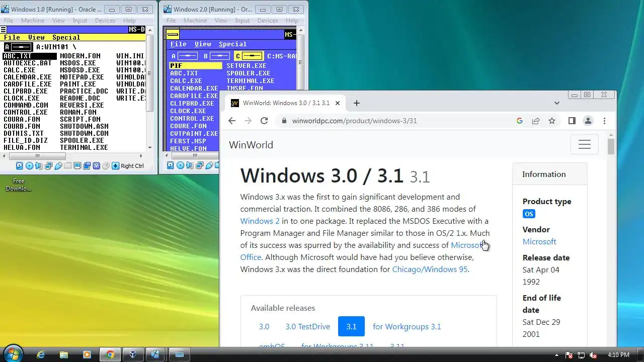This screenshot has height=362, width=644.
Task: Click virtualization V indicator in Windows 1.0 status bar
Action: click(x=96, y=166)
